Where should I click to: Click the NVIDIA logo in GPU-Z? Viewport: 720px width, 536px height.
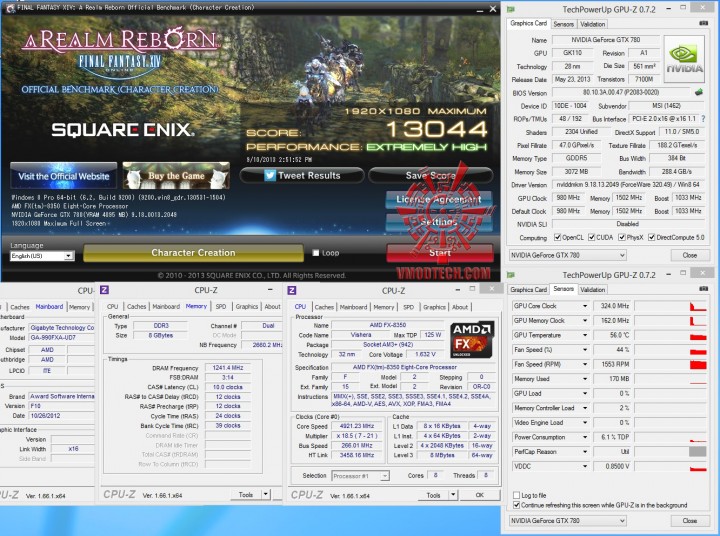684,59
